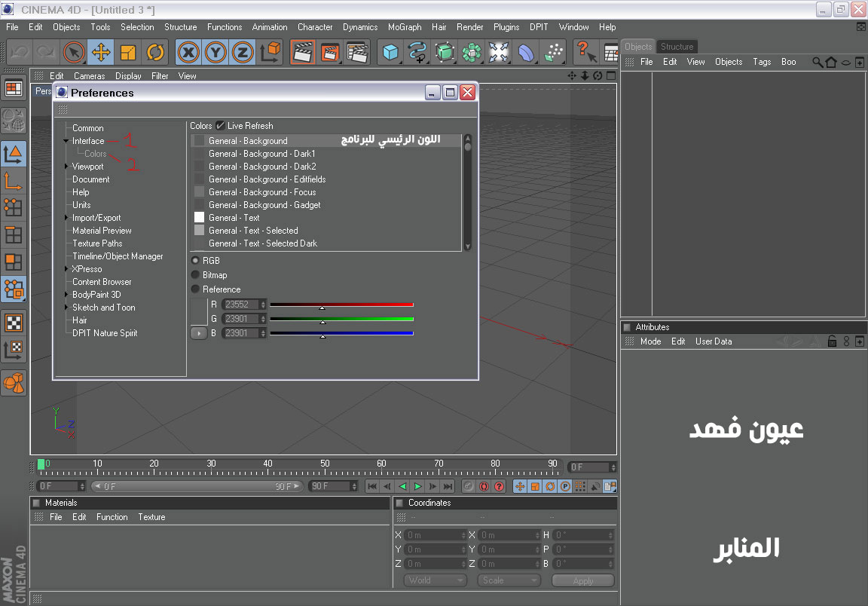Render the active view clapperboard icon

pos(303,53)
